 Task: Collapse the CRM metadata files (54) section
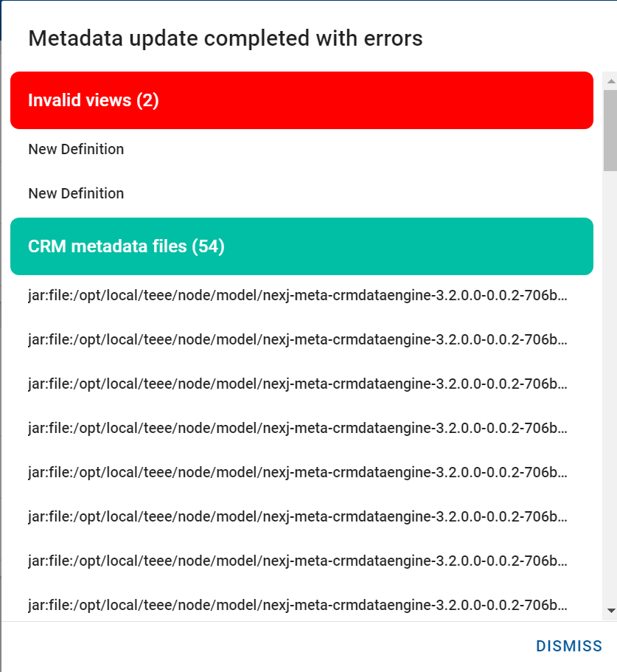pyautogui.click(x=301, y=246)
